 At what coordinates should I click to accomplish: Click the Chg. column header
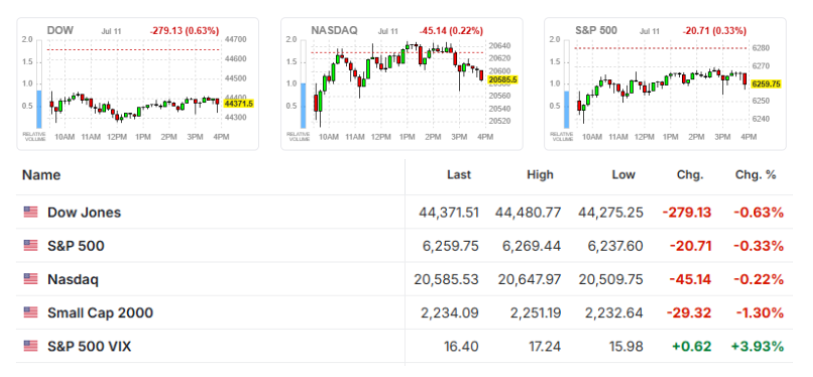pyautogui.click(x=690, y=175)
